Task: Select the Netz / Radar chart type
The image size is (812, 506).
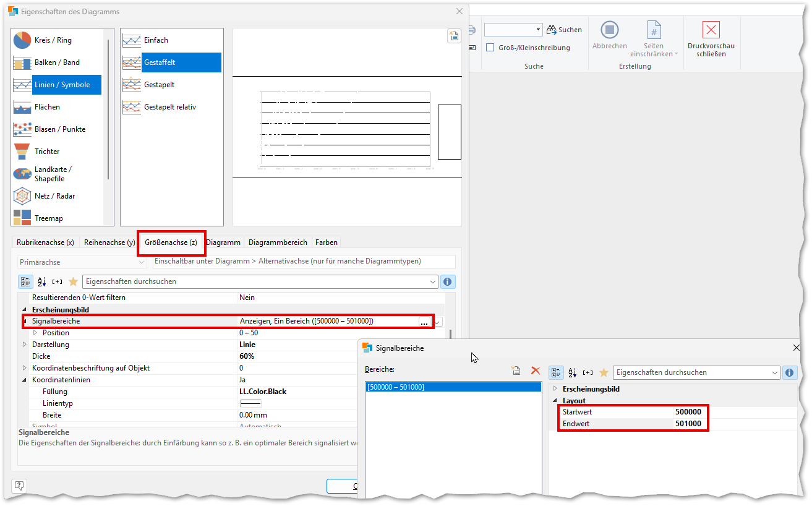Action: point(57,196)
